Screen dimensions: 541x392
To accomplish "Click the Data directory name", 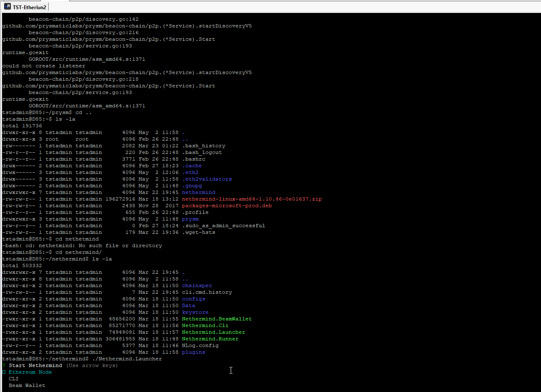I will pyautogui.click(x=189, y=305).
